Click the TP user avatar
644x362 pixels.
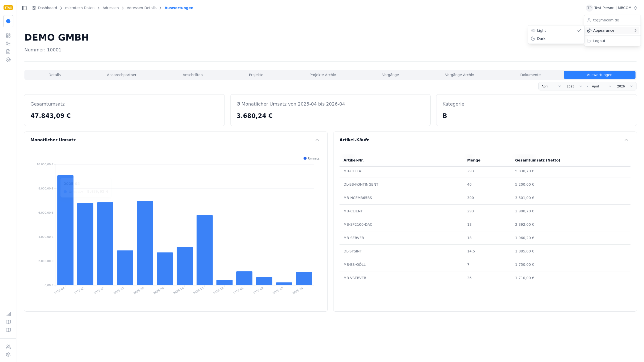tap(589, 8)
